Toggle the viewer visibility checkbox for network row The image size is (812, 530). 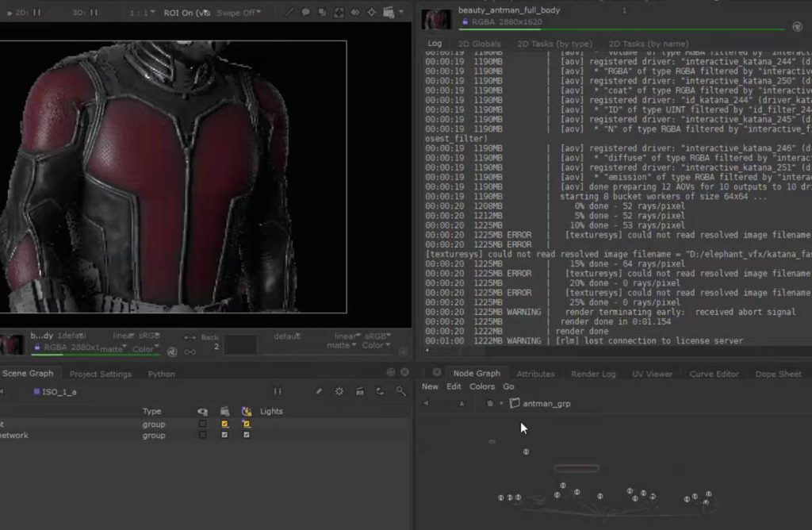[x=202, y=435]
